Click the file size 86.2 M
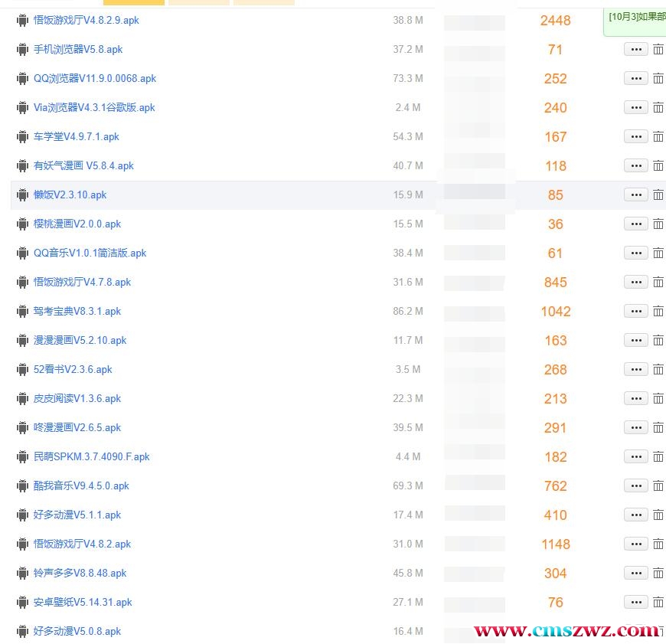 (408, 312)
